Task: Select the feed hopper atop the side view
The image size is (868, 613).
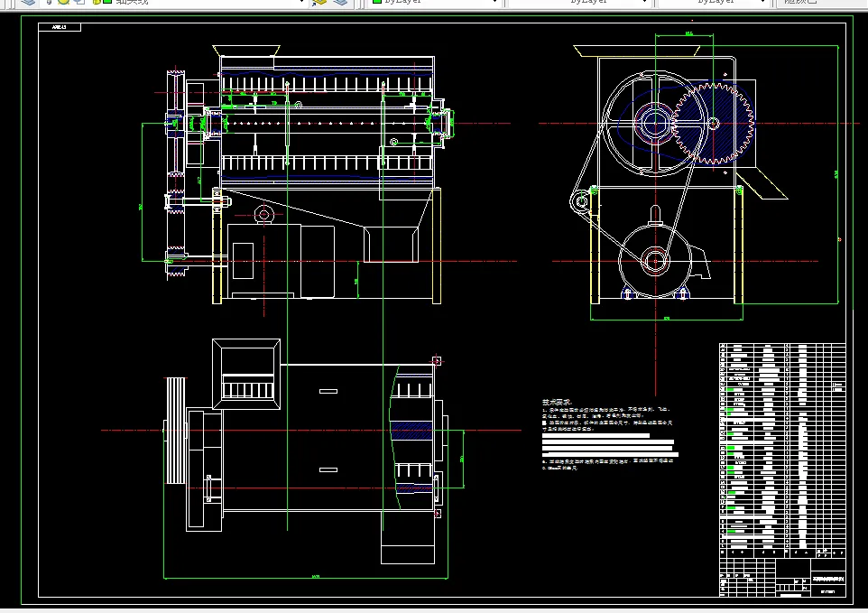Action: click(x=637, y=51)
